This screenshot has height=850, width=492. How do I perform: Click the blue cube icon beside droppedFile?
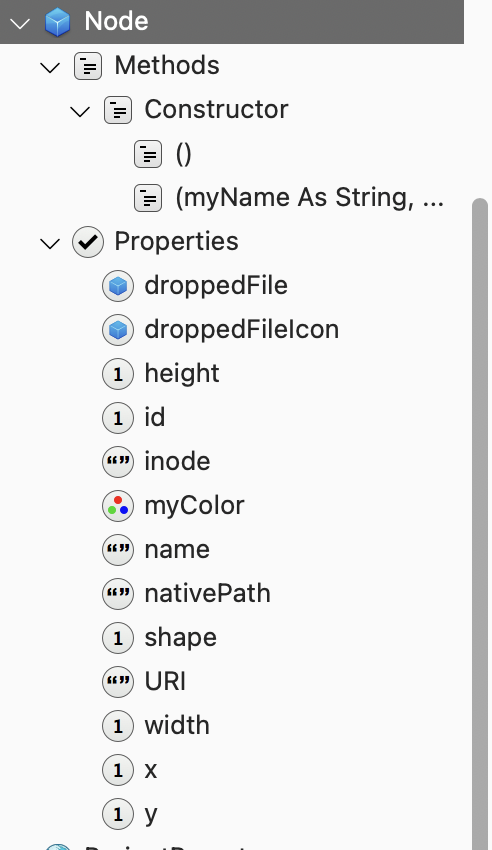118,286
